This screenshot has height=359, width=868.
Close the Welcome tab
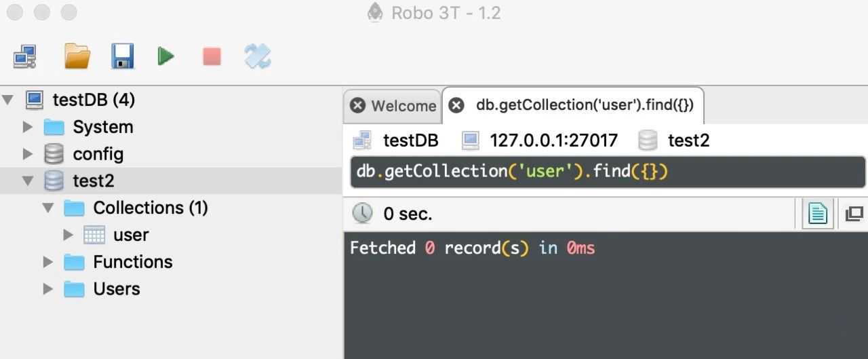click(x=357, y=105)
